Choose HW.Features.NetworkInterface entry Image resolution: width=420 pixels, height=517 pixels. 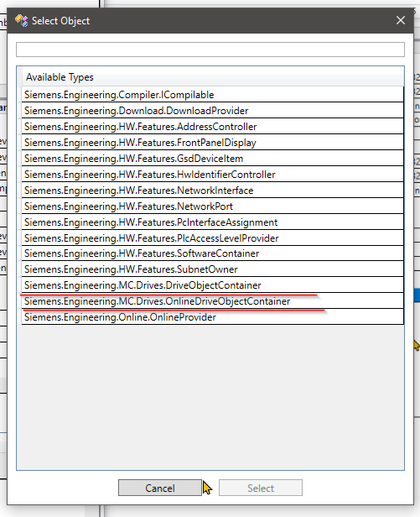tap(212, 191)
